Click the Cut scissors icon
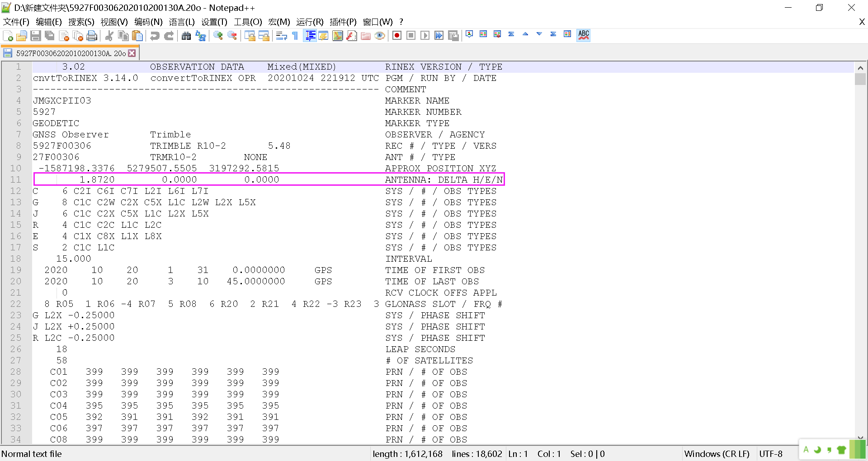This screenshot has width=868, height=461. pos(109,36)
